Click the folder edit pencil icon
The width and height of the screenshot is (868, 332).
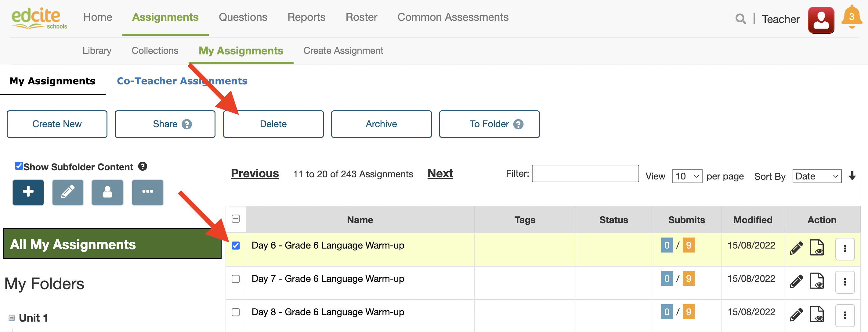coord(68,192)
